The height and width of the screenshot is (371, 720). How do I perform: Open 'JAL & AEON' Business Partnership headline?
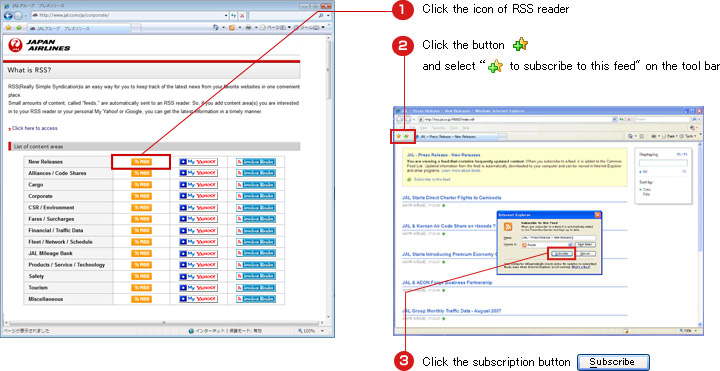click(x=447, y=282)
